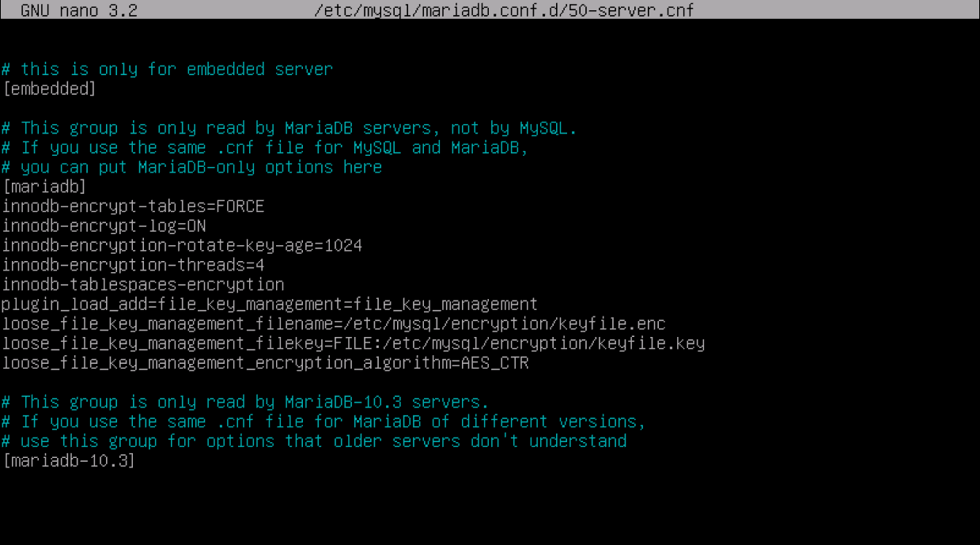Click the plugin_load_add=file_key_management line
Image resolution: width=980 pixels, height=545 pixels.
pyautogui.click(x=270, y=305)
